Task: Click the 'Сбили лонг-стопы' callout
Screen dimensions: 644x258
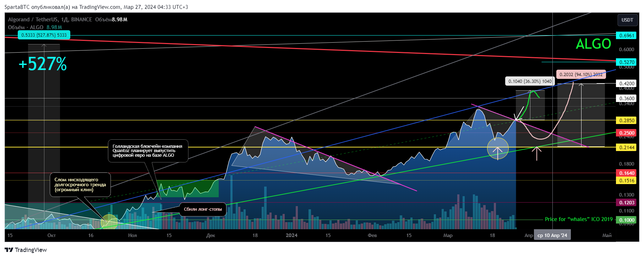Action: tap(203, 209)
